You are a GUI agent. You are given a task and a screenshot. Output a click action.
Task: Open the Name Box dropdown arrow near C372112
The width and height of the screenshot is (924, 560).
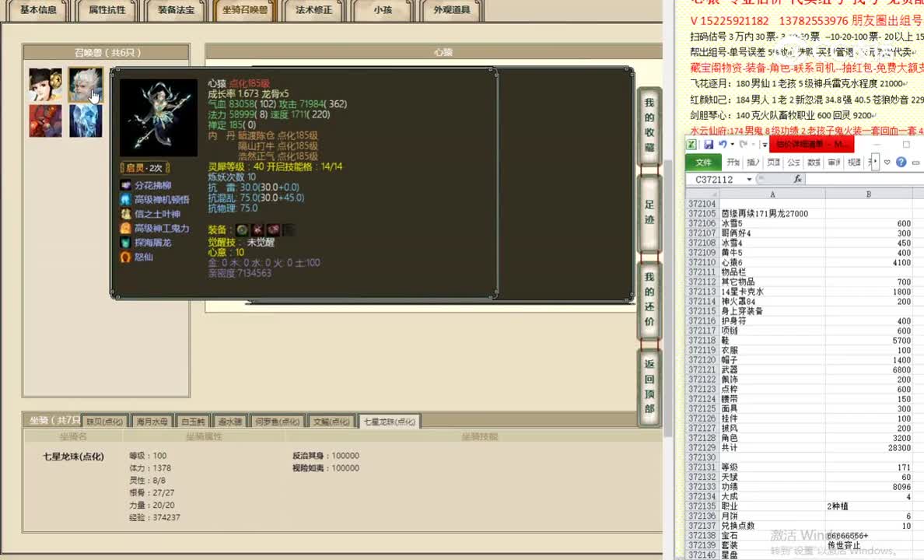[749, 179]
